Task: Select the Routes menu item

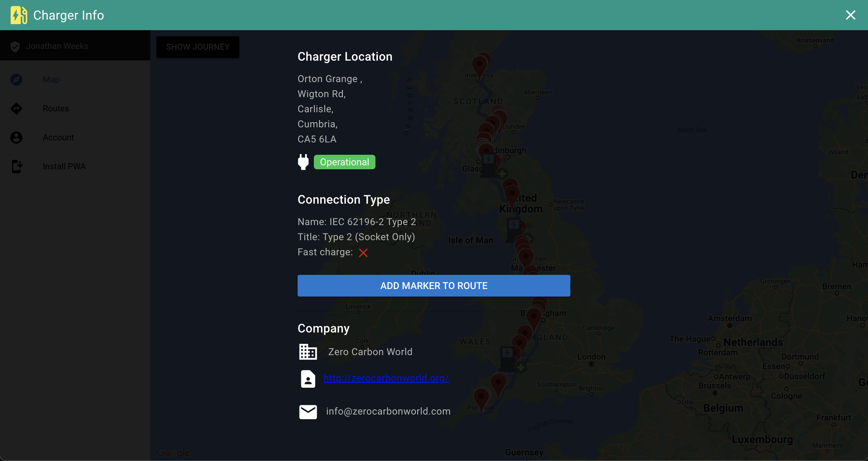Action: 56,108
